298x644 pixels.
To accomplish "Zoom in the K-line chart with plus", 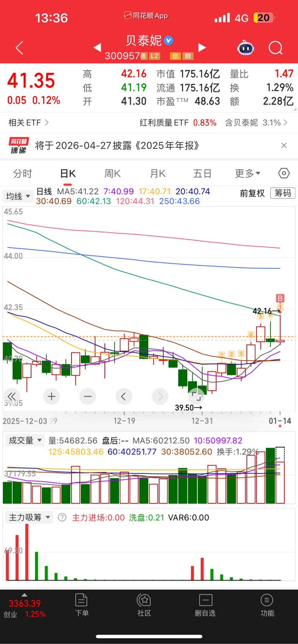I will [52, 396].
